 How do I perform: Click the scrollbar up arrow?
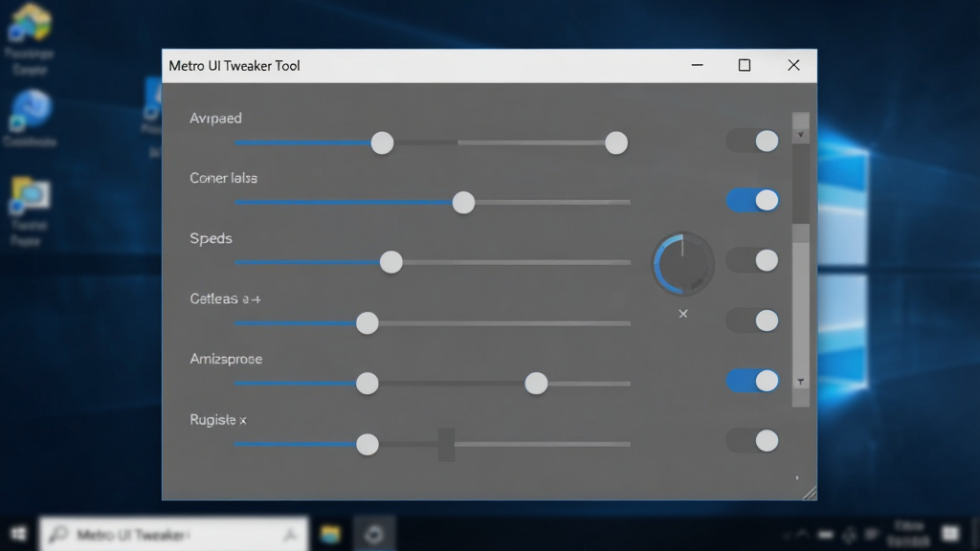click(x=801, y=135)
